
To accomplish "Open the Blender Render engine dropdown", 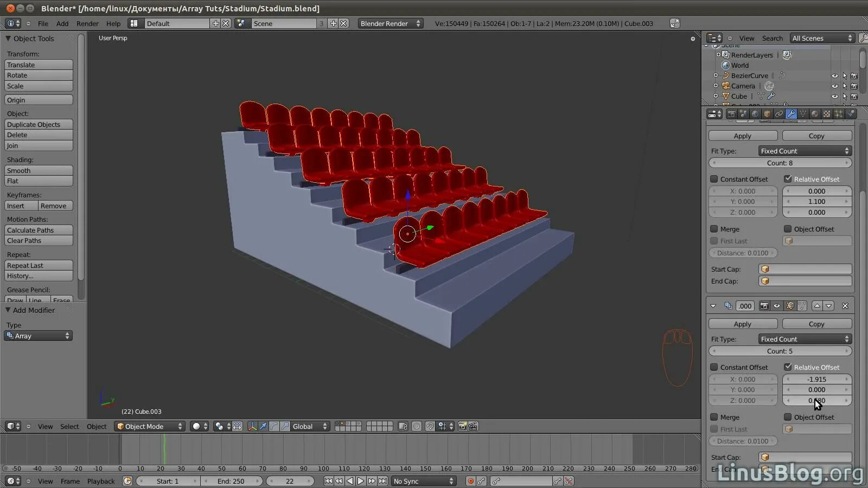I will tap(390, 23).
